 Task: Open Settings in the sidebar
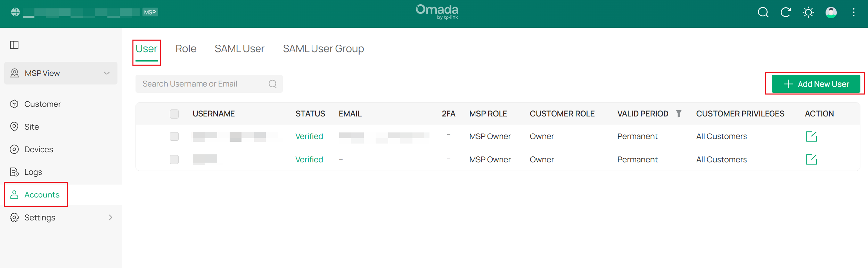tap(40, 217)
